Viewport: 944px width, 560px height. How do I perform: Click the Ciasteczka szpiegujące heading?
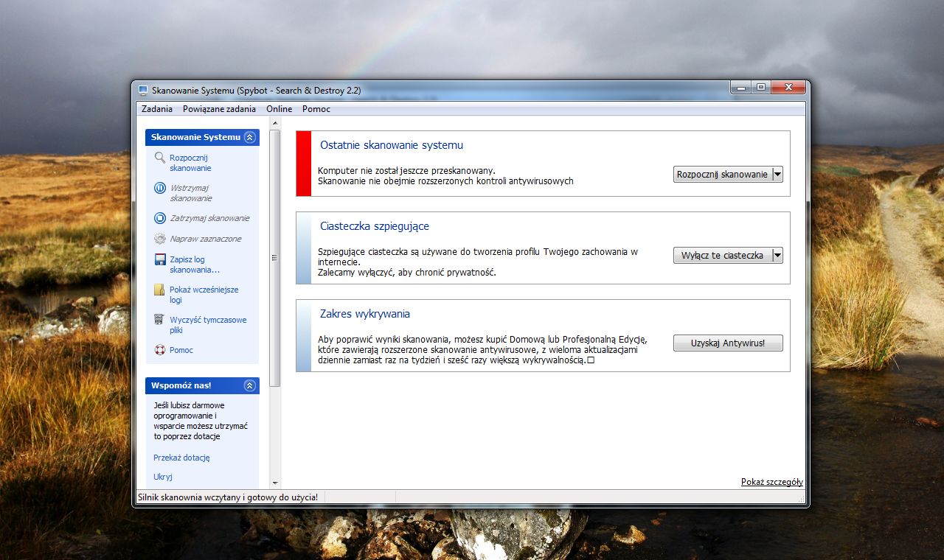(375, 226)
